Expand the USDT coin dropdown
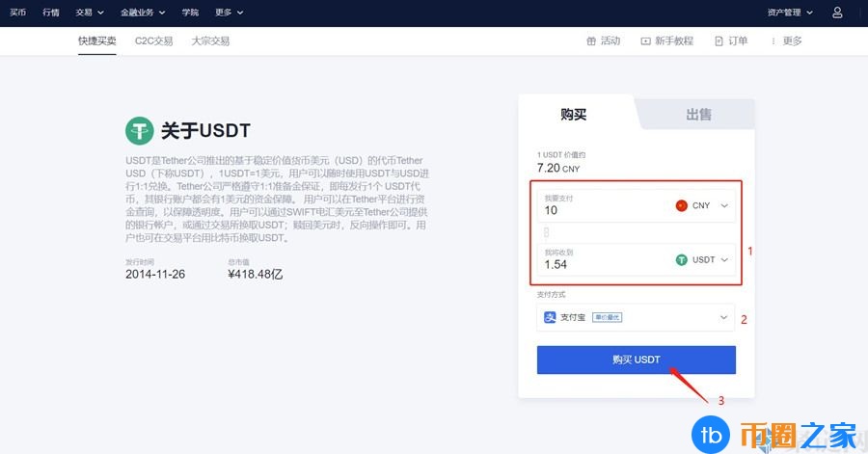Image resolution: width=868 pixels, height=454 pixels. [724, 259]
